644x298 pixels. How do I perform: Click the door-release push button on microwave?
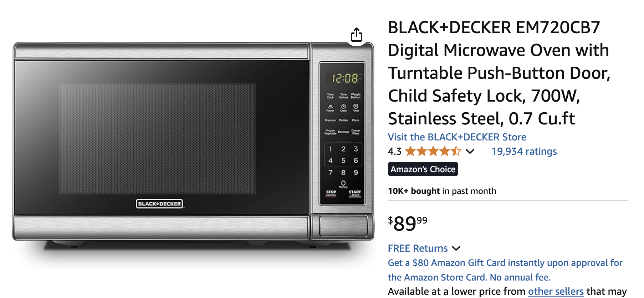click(x=343, y=226)
